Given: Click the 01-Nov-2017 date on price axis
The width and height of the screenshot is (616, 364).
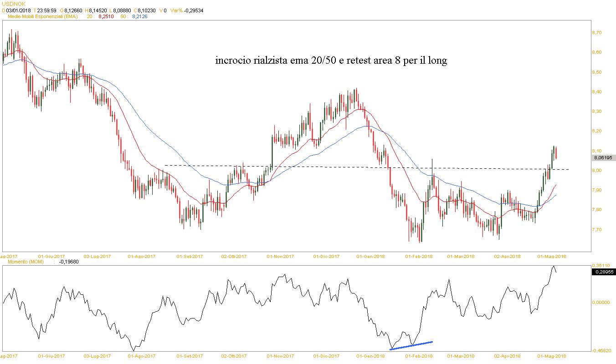Looking at the screenshot, I should pyautogui.click(x=280, y=256).
